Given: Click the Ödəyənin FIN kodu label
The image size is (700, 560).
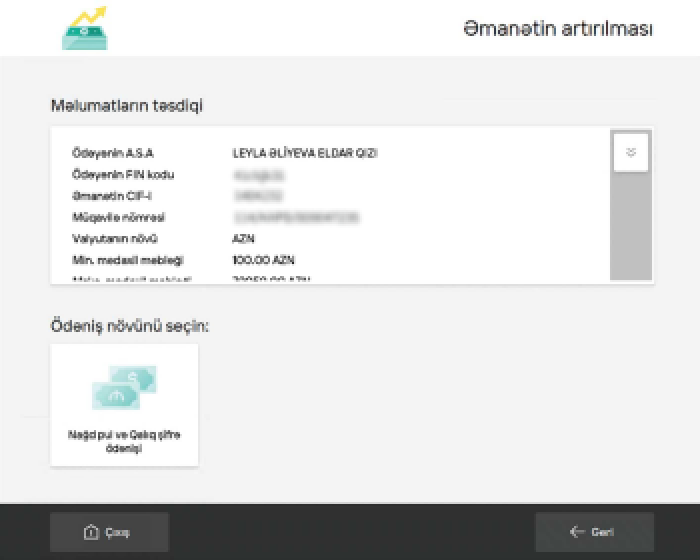Looking at the screenshot, I should 123,175.
